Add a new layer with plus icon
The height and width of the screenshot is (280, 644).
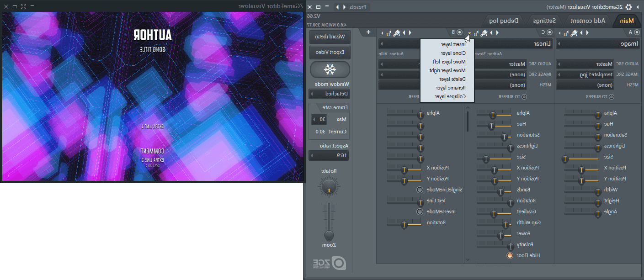[x=368, y=32]
